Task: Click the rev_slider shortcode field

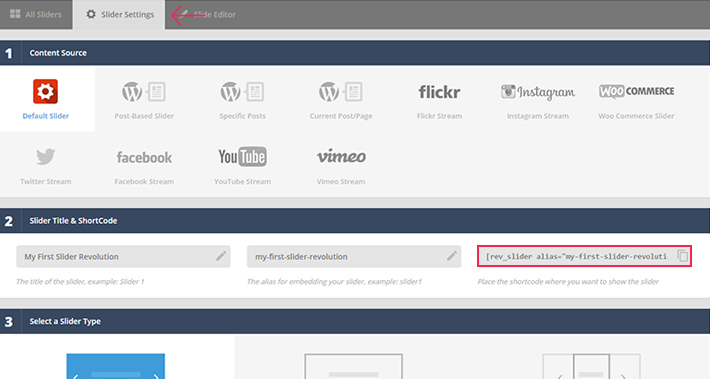Action: 584,256
